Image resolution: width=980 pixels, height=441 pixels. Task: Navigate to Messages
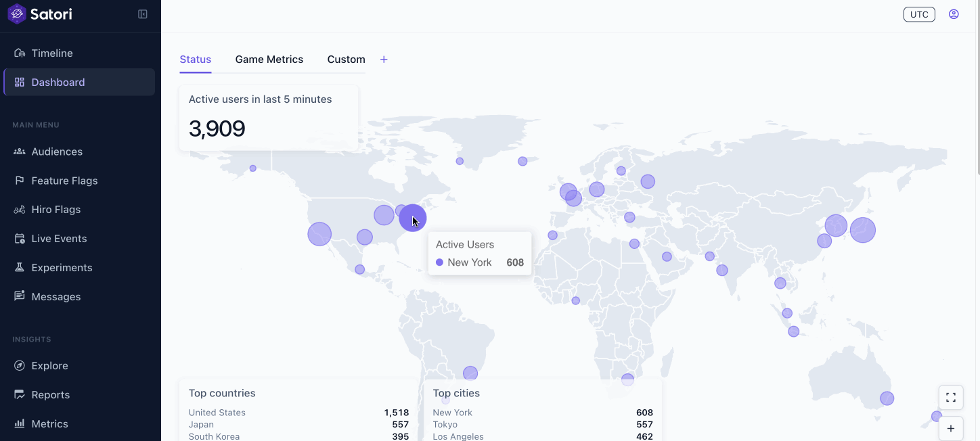(x=79, y=296)
